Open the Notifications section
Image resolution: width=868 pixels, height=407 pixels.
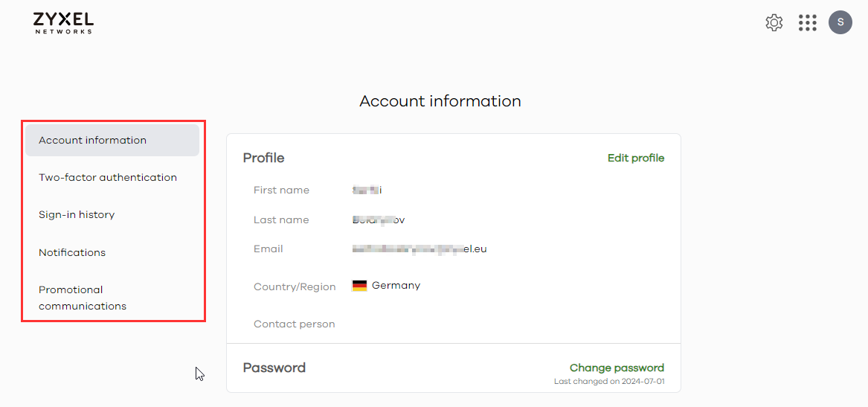tap(72, 253)
